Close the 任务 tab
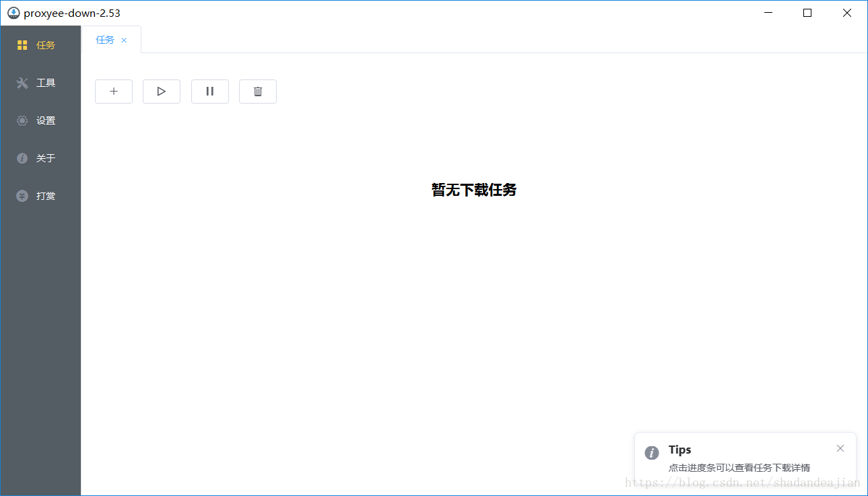The height and width of the screenshot is (496, 868). point(124,39)
